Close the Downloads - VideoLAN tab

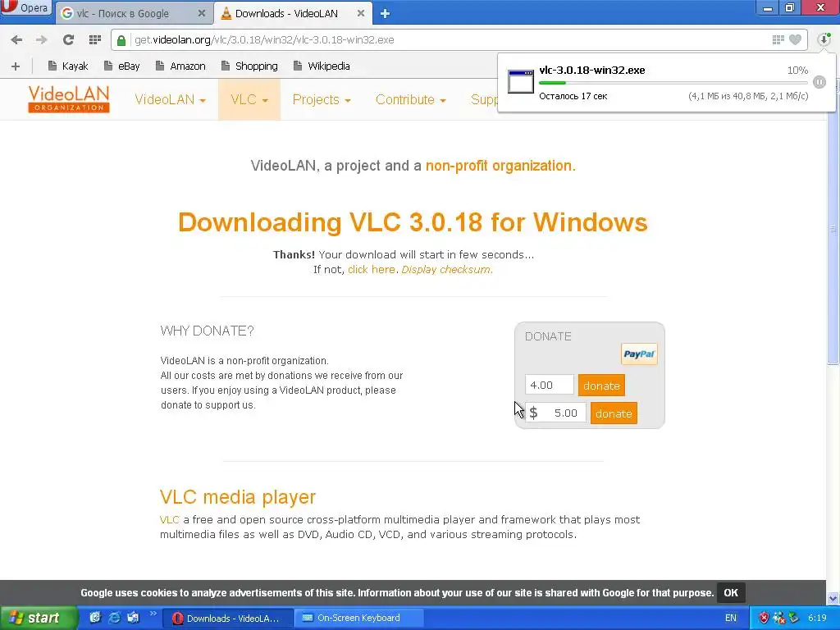click(x=361, y=13)
